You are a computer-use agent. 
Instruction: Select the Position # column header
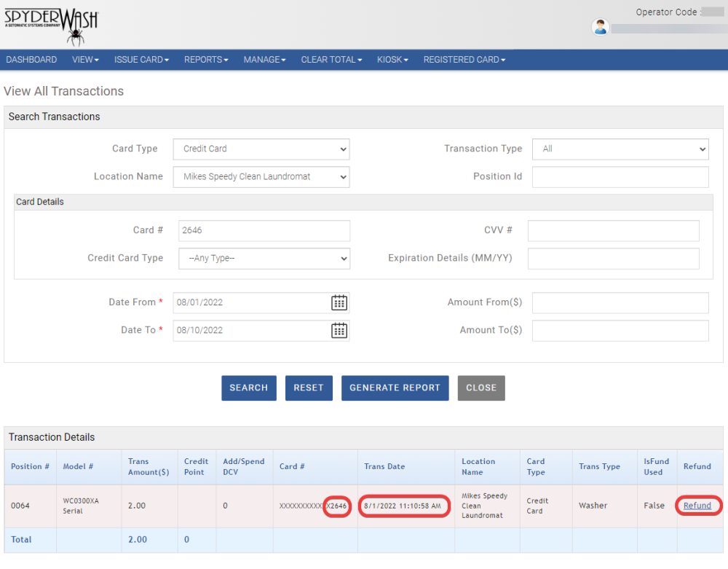pos(30,466)
